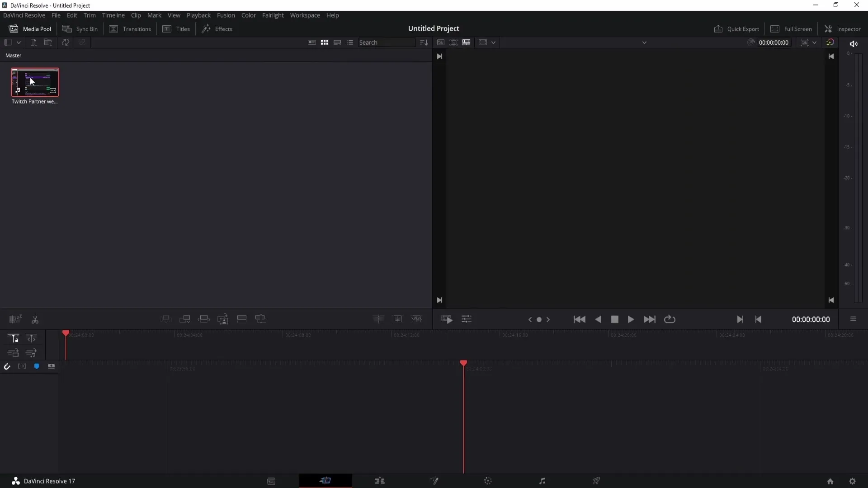Open the timeline view options button
Viewport: 868px width, 488px height.
(51, 366)
